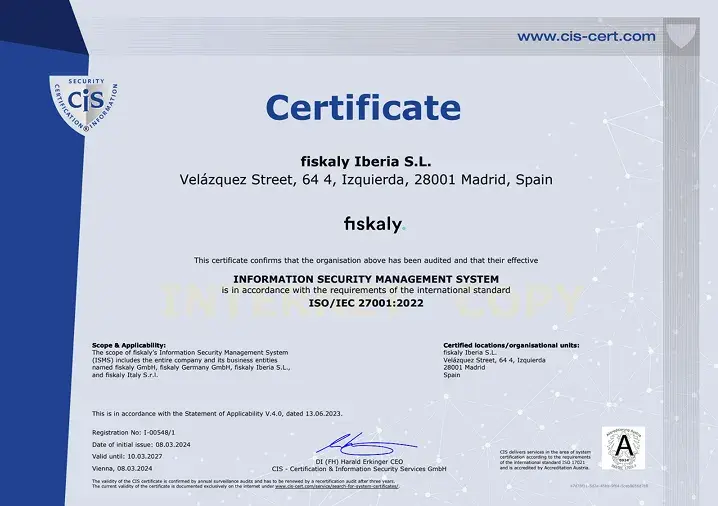Click the Scope & Applicability label
The width and height of the screenshot is (718, 506).
[x=129, y=345]
